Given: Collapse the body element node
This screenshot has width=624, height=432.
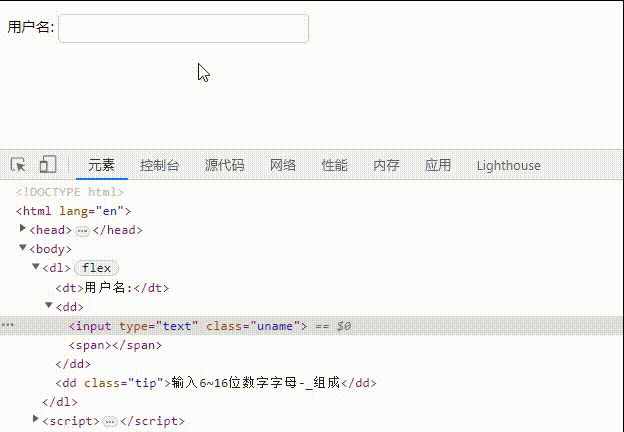Looking at the screenshot, I should [23, 248].
